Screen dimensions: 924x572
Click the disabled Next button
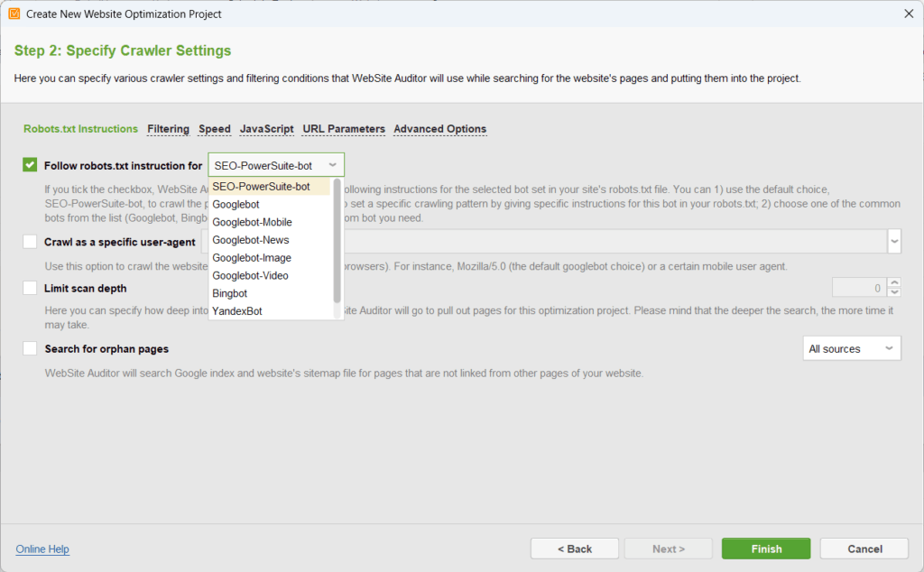[x=669, y=549]
